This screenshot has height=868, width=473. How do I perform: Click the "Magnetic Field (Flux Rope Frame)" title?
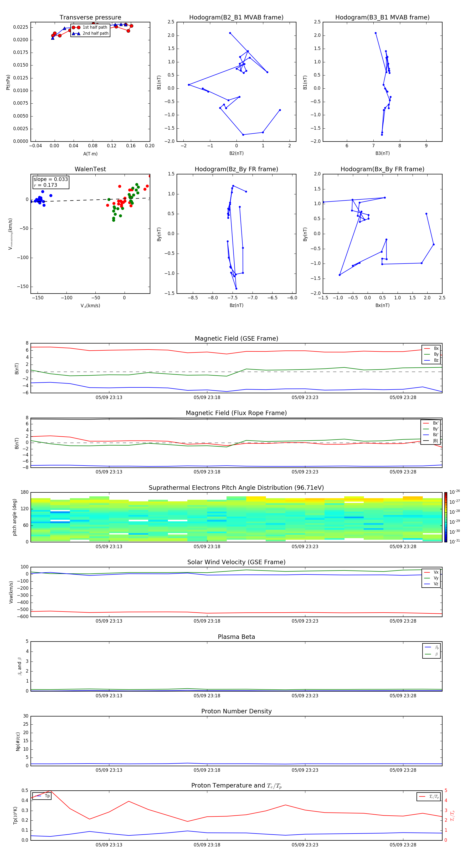pyautogui.click(x=236, y=413)
